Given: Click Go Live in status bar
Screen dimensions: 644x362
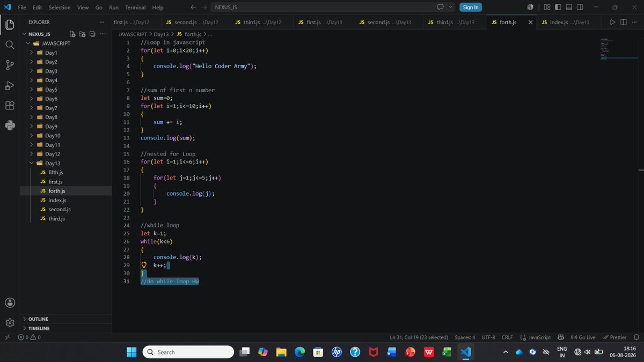Looking at the screenshot, I should coord(583,337).
